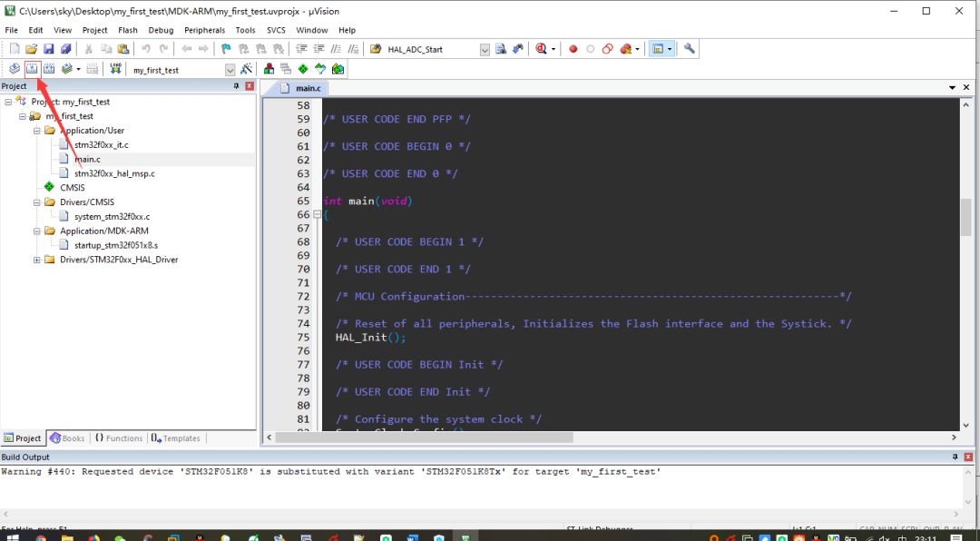This screenshot has width=980, height=541.
Task: Toggle the insert breakpoint red dot
Action: (x=573, y=49)
